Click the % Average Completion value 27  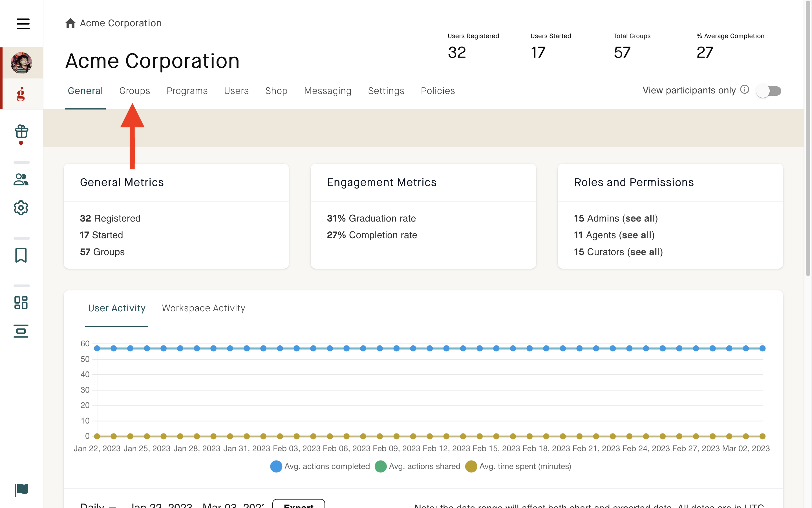pos(705,52)
